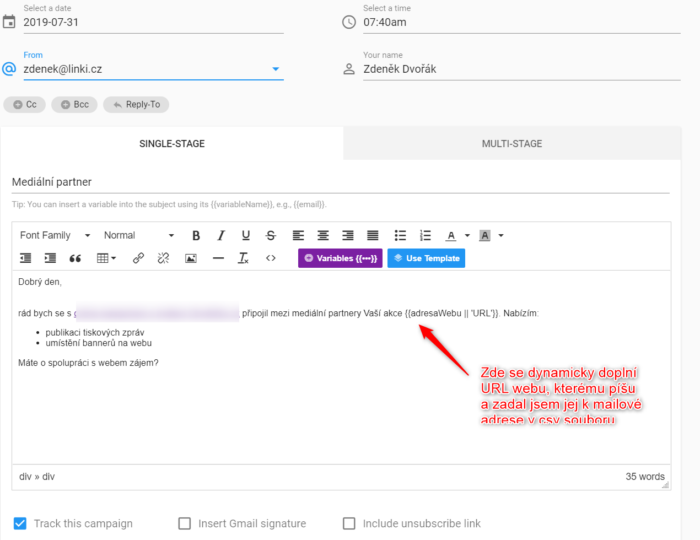This screenshot has width=700, height=540.
Task: Switch to the MULTI-STAGE tab
Action: [512, 143]
